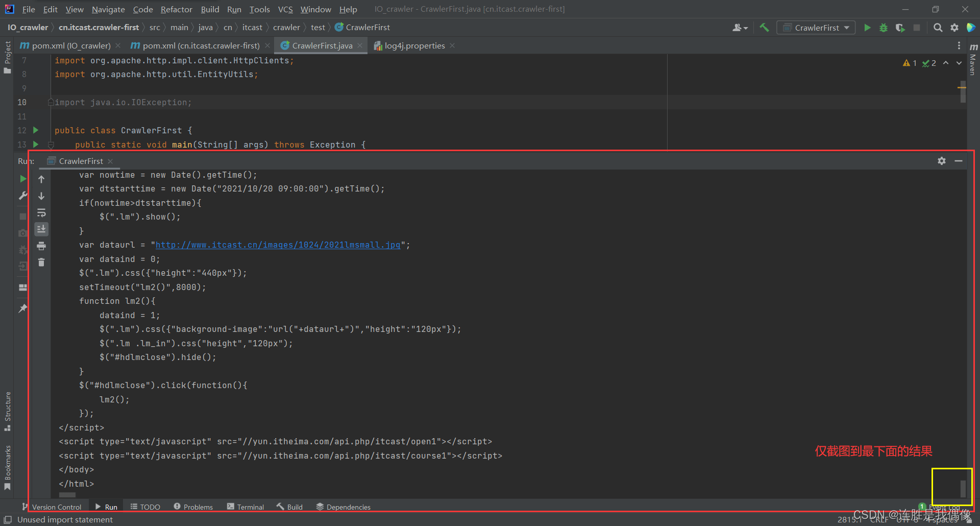Open the Terminal tool window
This screenshot has width=980, height=526.
click(246, 507)
